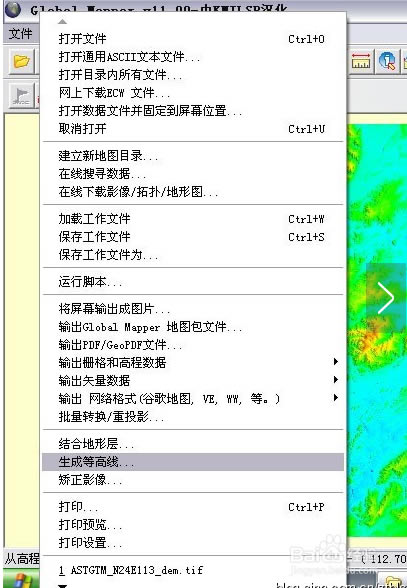Image resolution: width=407 pixels, height=588 pixels.
Task: Click the Windows Start button
Action: [21, 579]
